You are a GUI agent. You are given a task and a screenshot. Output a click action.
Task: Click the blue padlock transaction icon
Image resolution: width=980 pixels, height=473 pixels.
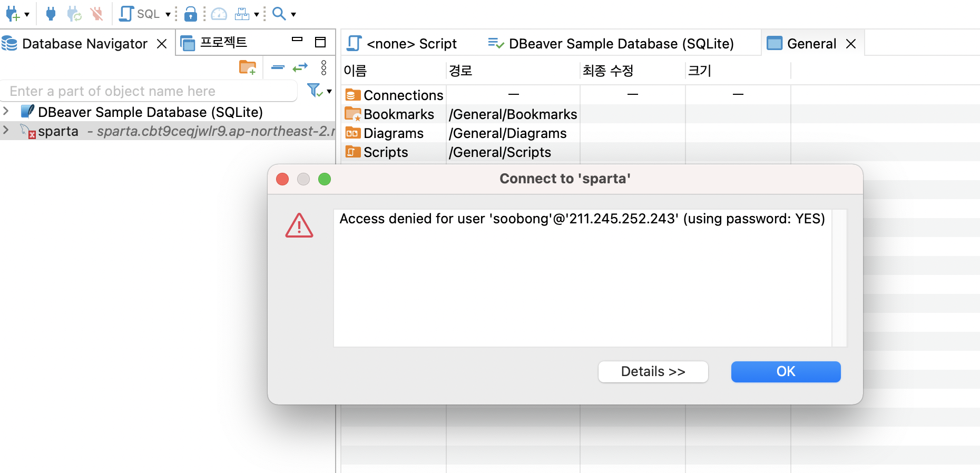click(x=191, y=14)
